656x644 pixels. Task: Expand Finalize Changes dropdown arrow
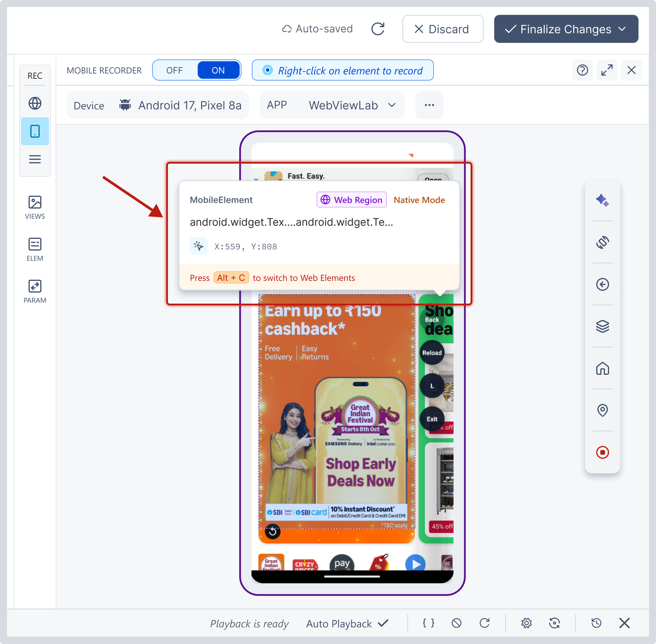[x=622, y=29]
